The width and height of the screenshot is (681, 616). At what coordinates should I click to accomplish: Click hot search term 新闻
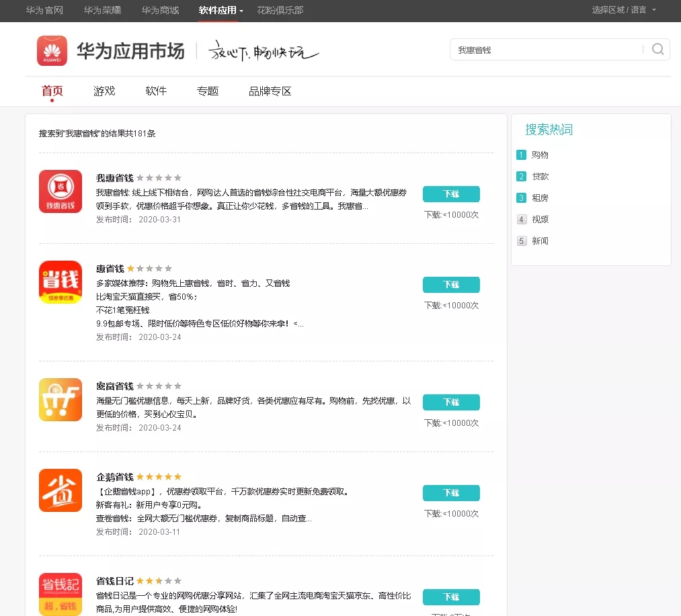click(540, 241)
